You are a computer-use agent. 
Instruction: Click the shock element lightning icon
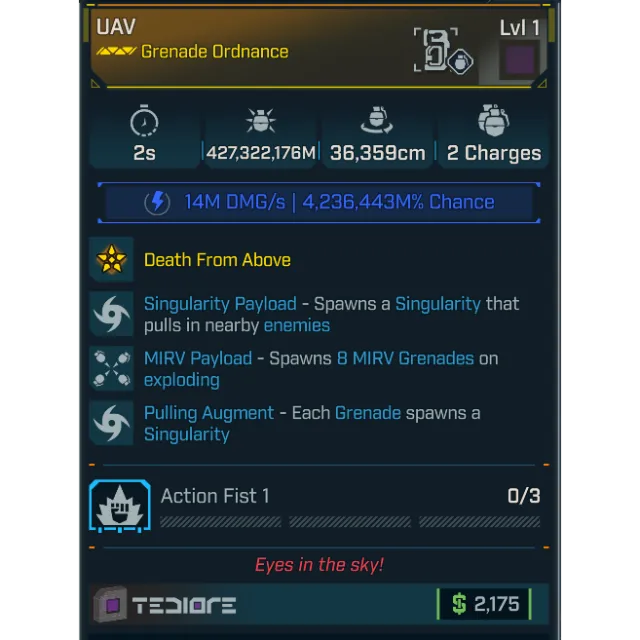[157, 202]
